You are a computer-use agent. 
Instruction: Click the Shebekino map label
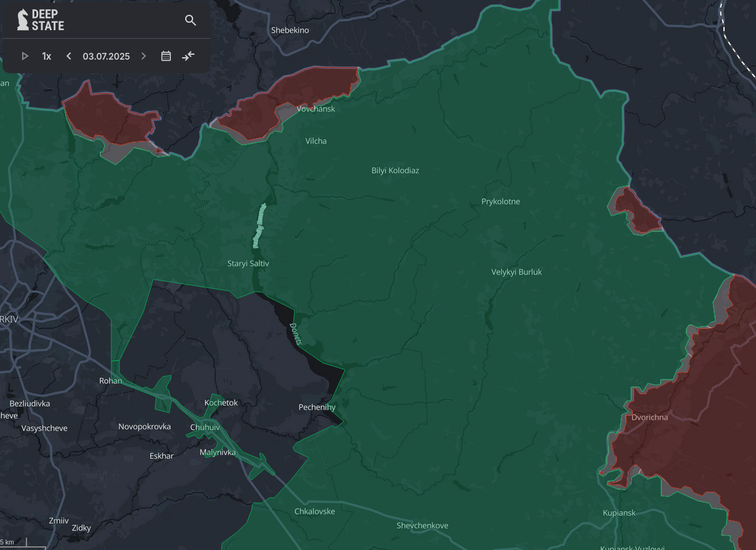(290, 30)
